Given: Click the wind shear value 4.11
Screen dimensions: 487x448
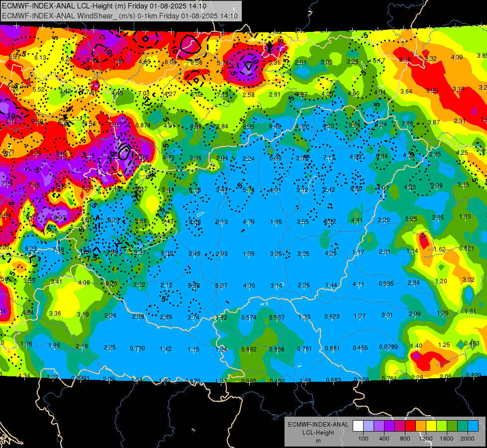Looking at the screenshot, I should [x=359, y=284].
